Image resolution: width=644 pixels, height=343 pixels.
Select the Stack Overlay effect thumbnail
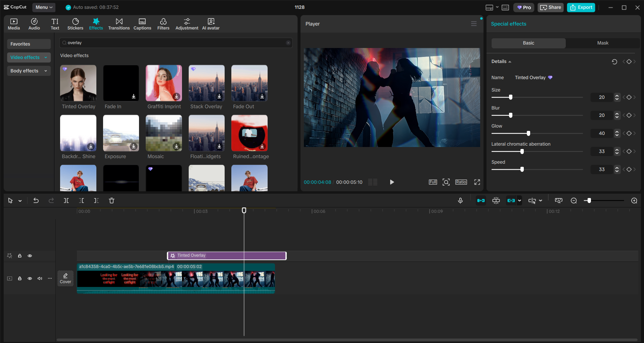(x=206, y=83)
